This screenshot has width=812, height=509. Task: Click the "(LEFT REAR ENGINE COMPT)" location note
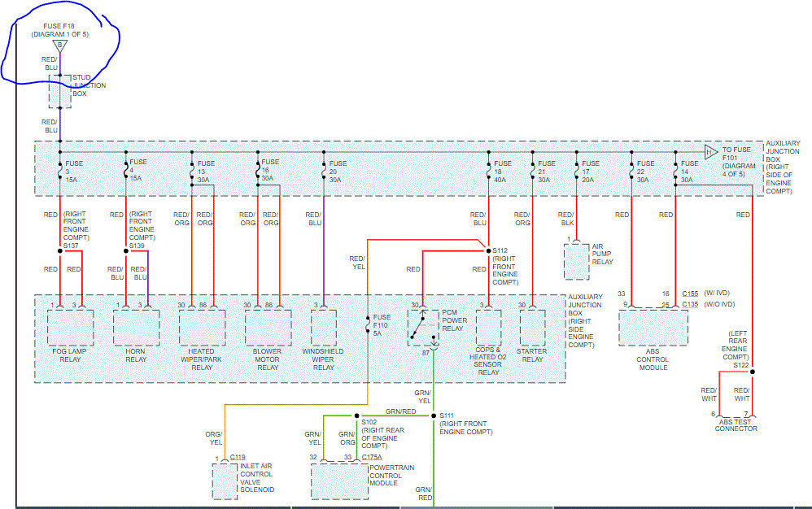coord(735,346)
